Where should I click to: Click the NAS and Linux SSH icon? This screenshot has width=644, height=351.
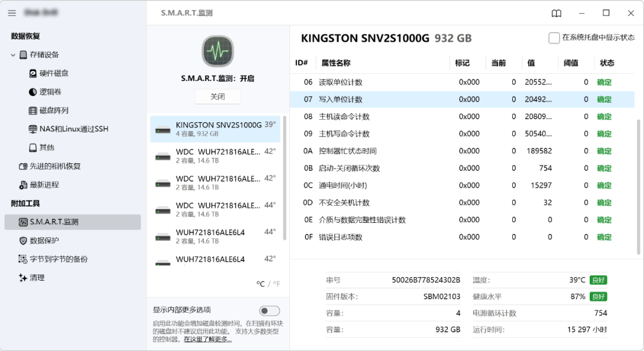pos(33,129)
